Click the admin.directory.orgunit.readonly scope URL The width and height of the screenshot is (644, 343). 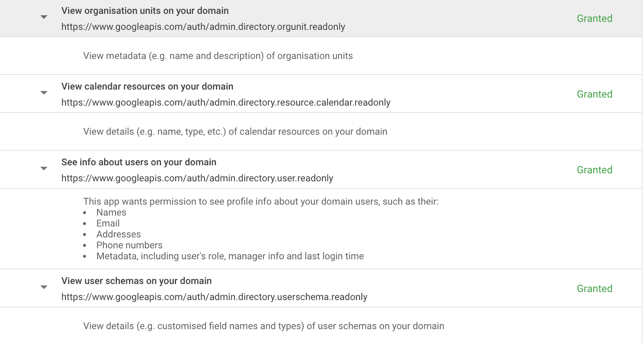point(203,27)
